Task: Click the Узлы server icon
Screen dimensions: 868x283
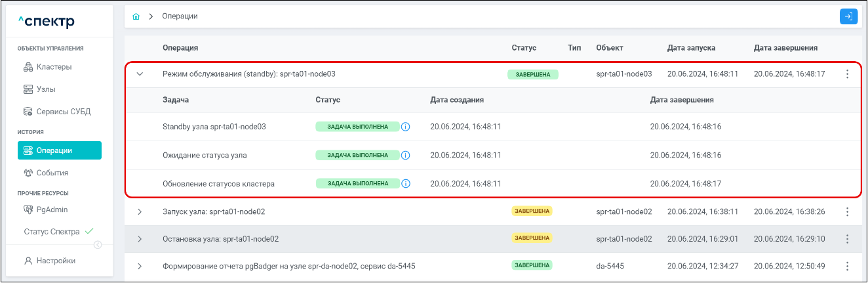Action: [28, 89]
